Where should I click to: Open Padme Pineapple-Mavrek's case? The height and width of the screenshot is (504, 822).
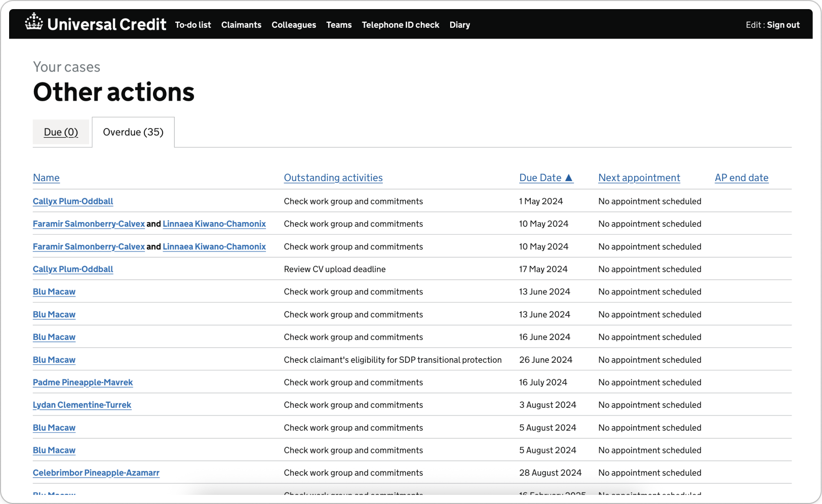(83, 383)
